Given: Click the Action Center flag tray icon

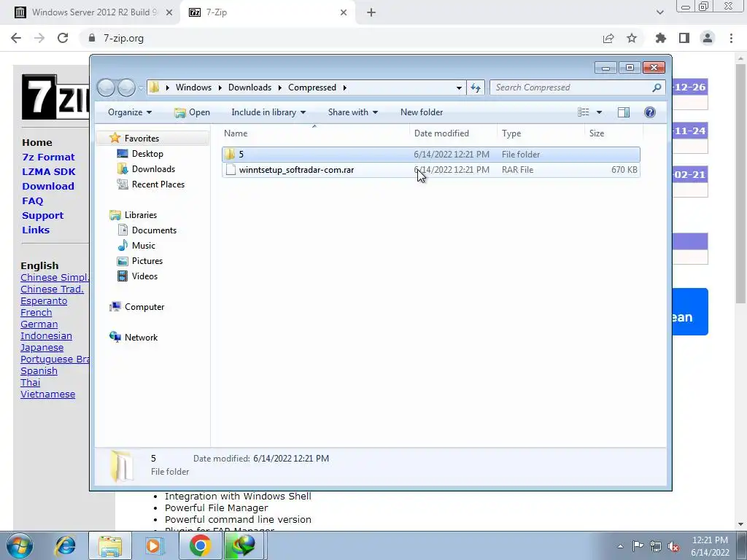Looking at the screenshot, I should coord(638,546).
